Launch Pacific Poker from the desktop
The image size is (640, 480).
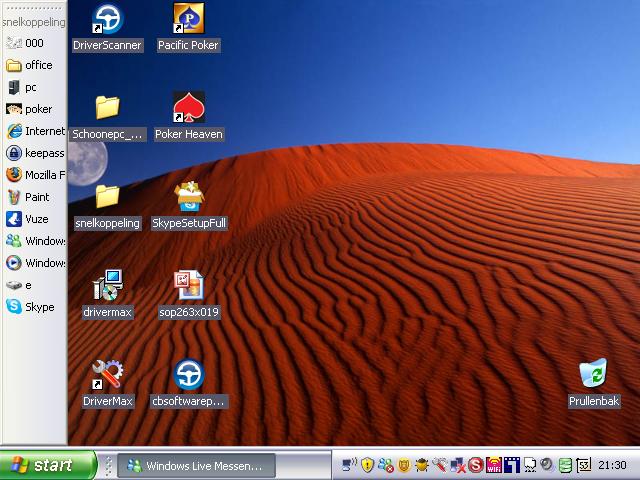point(188,27)
